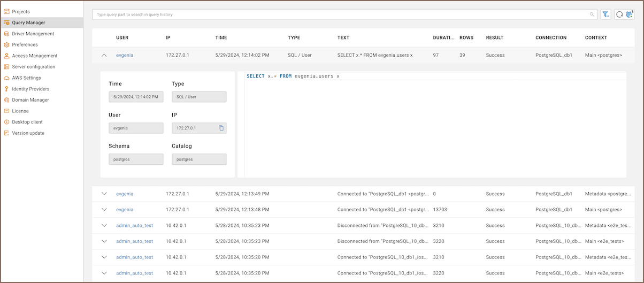Expand the 12:13:48 PM evgenia row
644x283 pixels.
104,210
